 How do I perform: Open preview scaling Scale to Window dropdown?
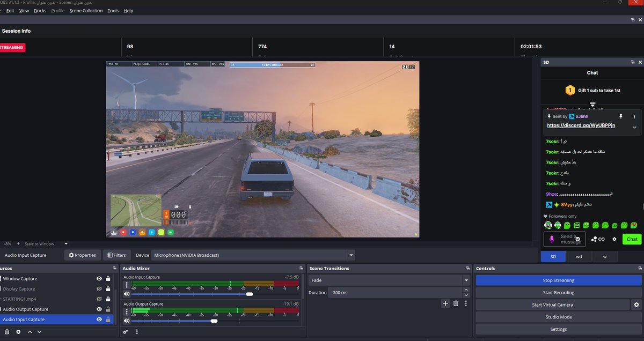point(46,244)
